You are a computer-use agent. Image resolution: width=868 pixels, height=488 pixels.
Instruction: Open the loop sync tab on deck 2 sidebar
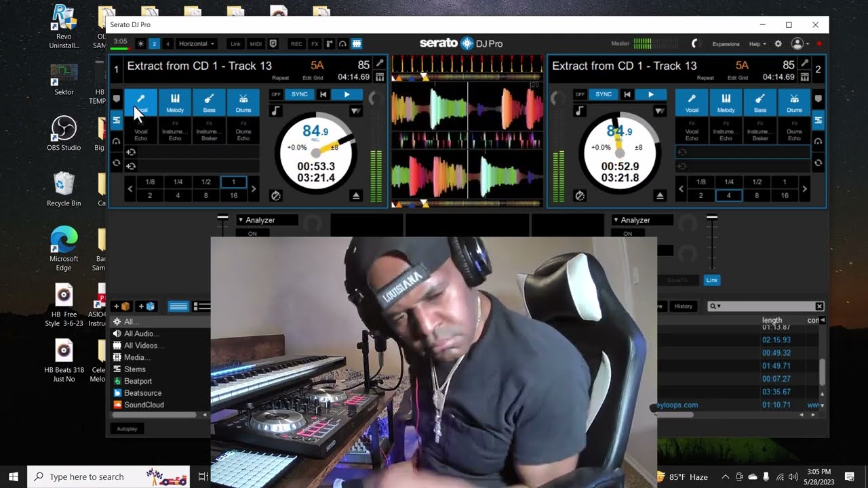click(x=818, y=163)
